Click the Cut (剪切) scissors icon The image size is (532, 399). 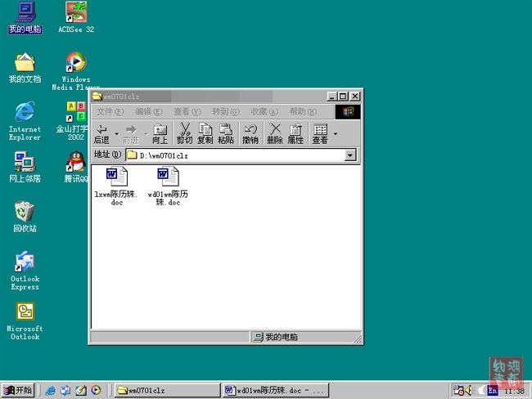tap(185, 133)
